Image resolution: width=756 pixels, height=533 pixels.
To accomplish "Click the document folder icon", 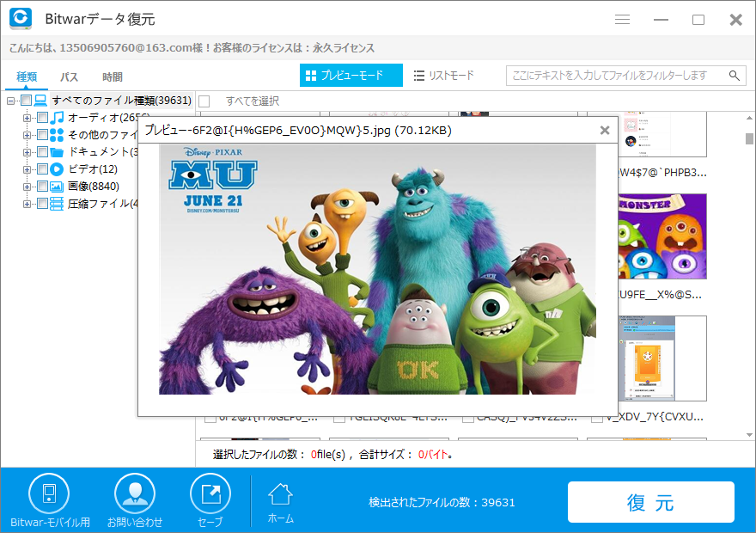I will click(x=57, y=152).
